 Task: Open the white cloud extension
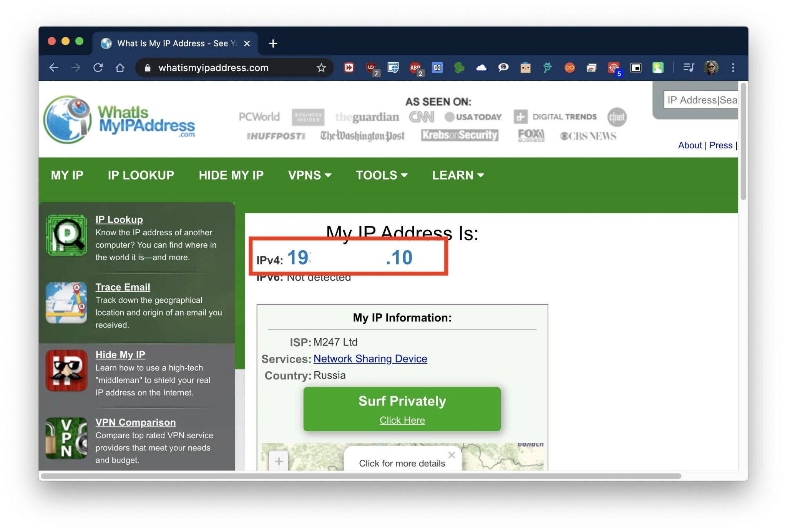point(481,68)
